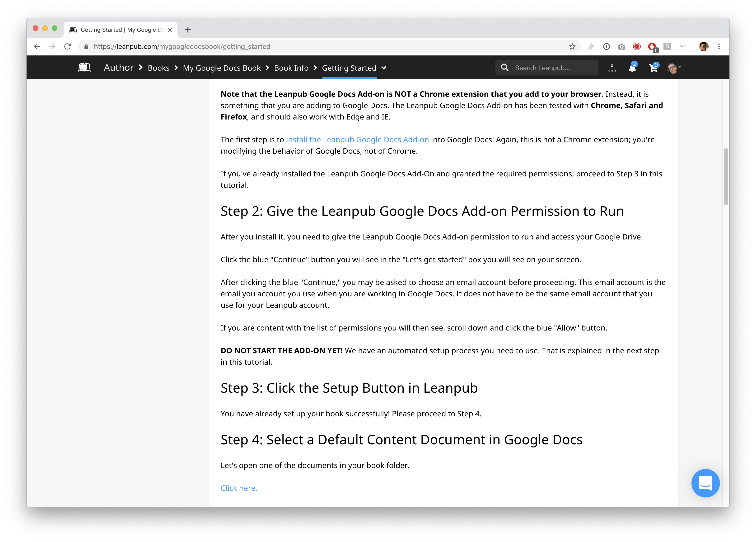Image resolution: width=756 pixels, height=542 pixels.
Task: Click the pin extension icon in toolbar
Action: point(591,47)
